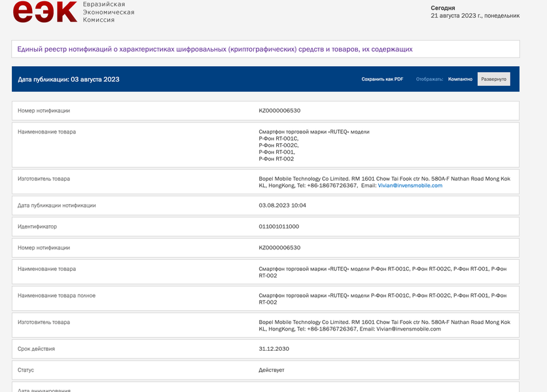Click Идентификатор label
Viewport: 547px width, 392px height.
(x=37, y=226)
